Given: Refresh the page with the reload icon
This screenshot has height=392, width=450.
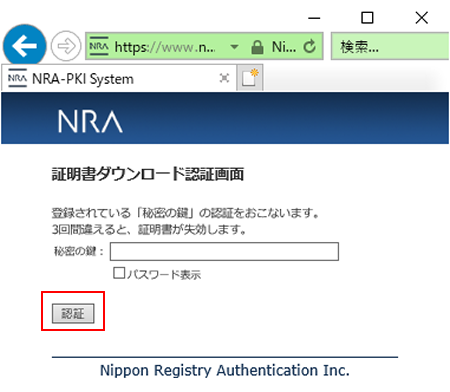Looking at the screenshot, I should pyautogui.click(x=310, y=46).
